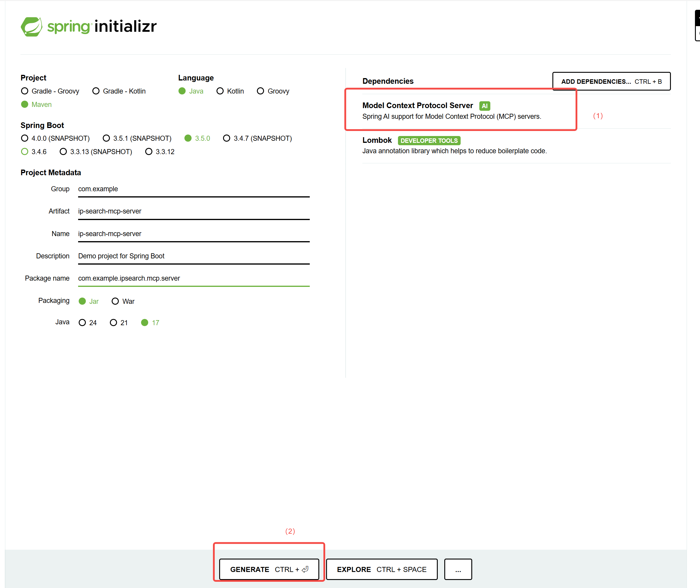
Task: Select Spring Boot 3.5.0 version
Action: [x=197, y=138]
